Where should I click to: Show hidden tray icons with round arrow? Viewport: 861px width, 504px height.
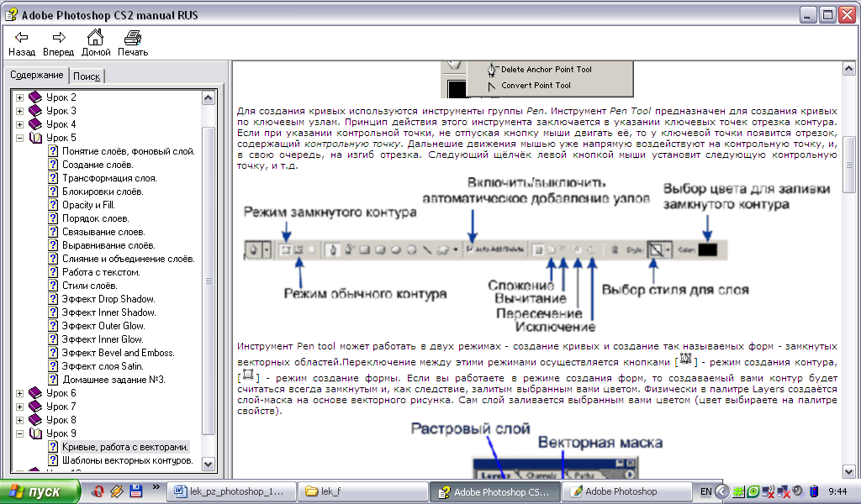pos(723,491)
